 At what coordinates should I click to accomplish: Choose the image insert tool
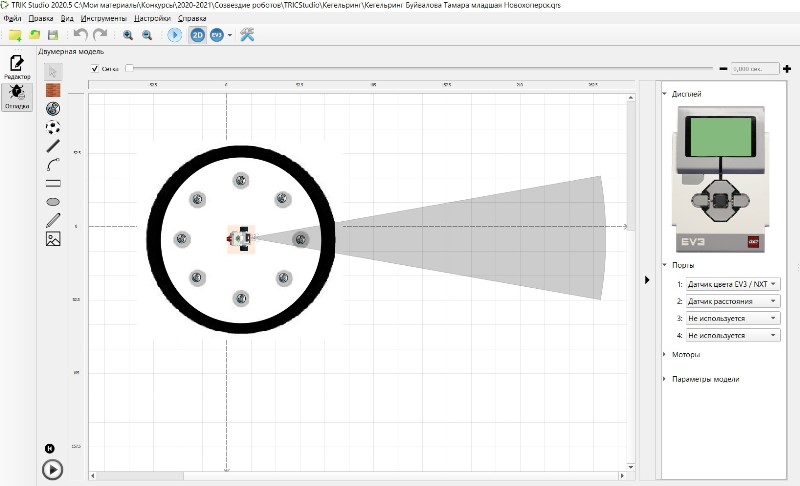click(53, 238)
